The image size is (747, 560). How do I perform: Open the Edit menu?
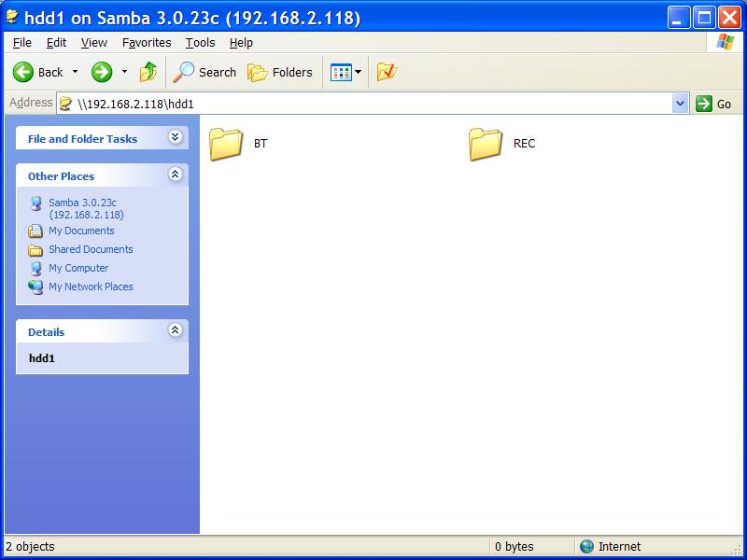(56, 43)
